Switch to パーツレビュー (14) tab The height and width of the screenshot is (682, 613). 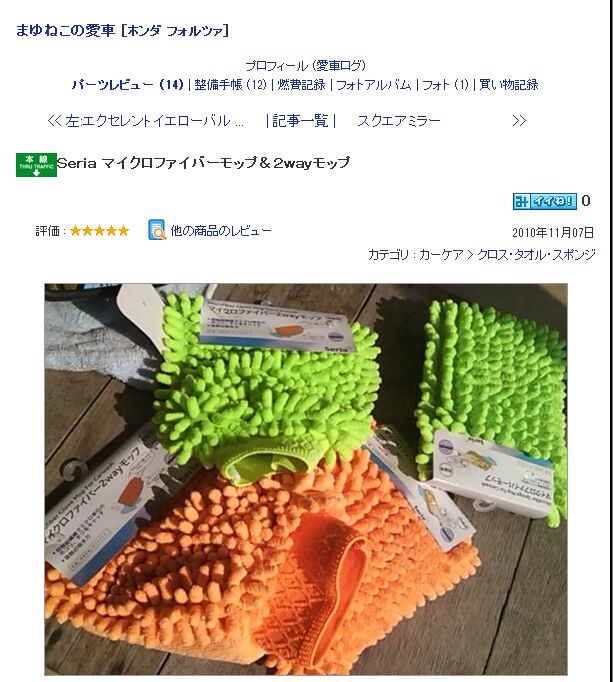pyautogui.click(x=128, y=84)
